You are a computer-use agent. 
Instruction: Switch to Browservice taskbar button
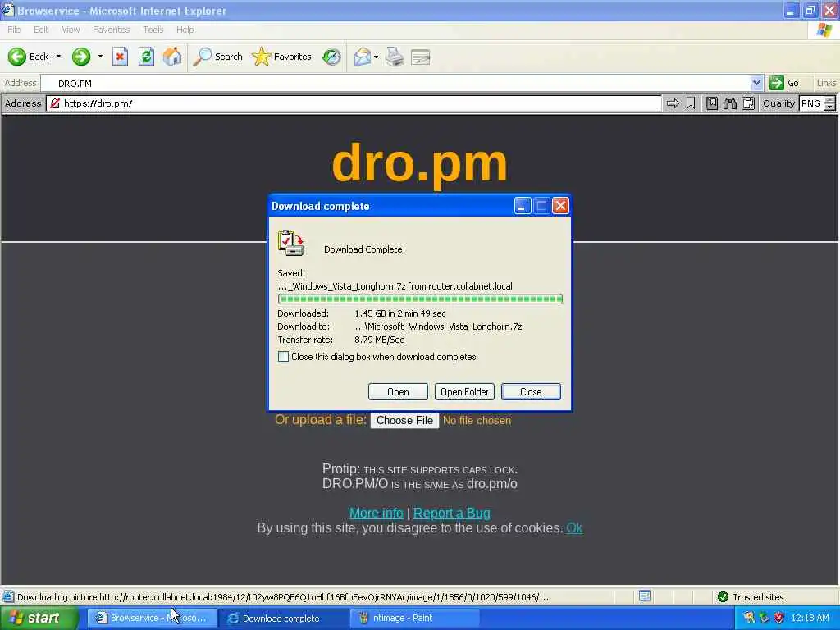coord(152,618)
